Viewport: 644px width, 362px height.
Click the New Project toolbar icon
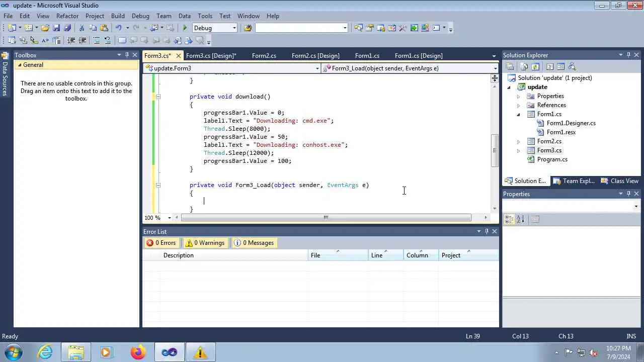pos(11,28)
